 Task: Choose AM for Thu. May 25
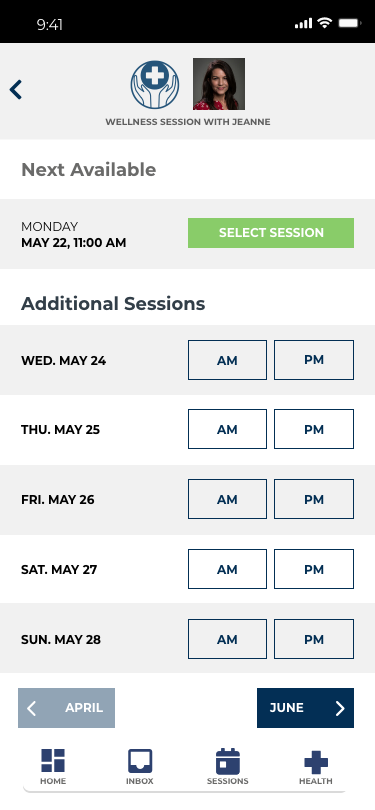pos(227,429)
